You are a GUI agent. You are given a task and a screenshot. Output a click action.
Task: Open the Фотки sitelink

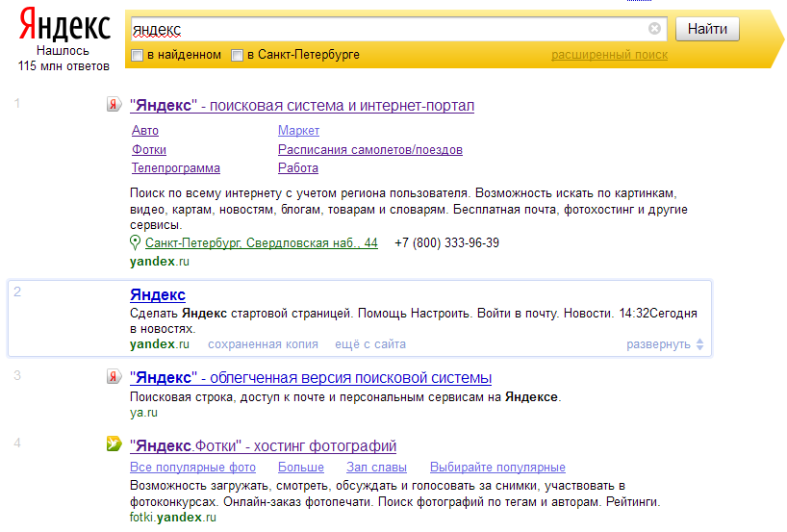[149, 149]
